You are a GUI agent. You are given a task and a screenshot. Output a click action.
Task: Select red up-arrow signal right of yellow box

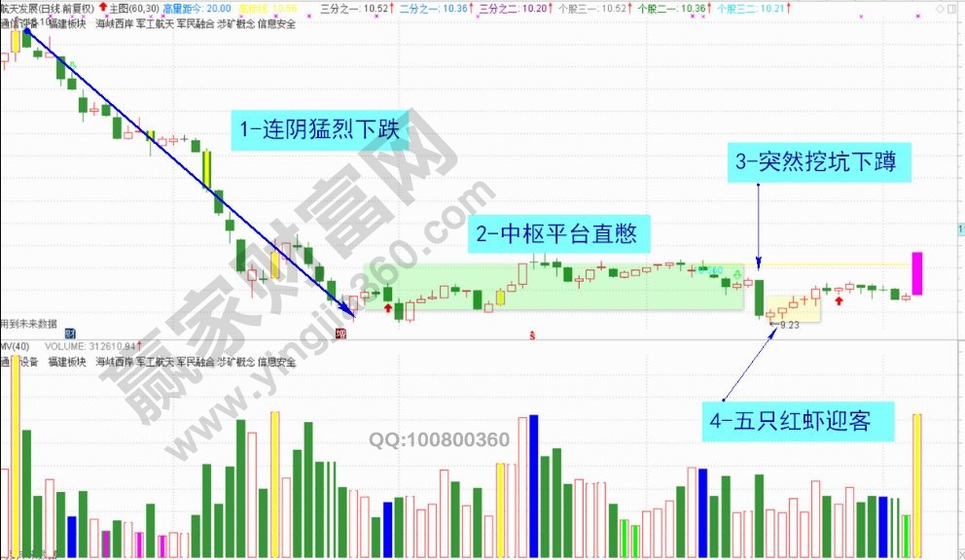(839, 301)
